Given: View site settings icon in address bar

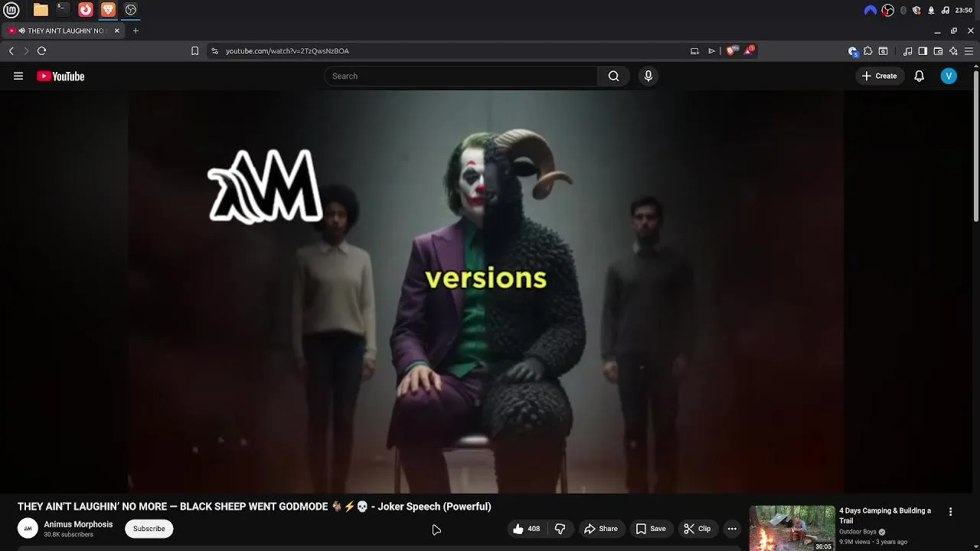Looking at the screenshot, I should (x=214, y=51).
